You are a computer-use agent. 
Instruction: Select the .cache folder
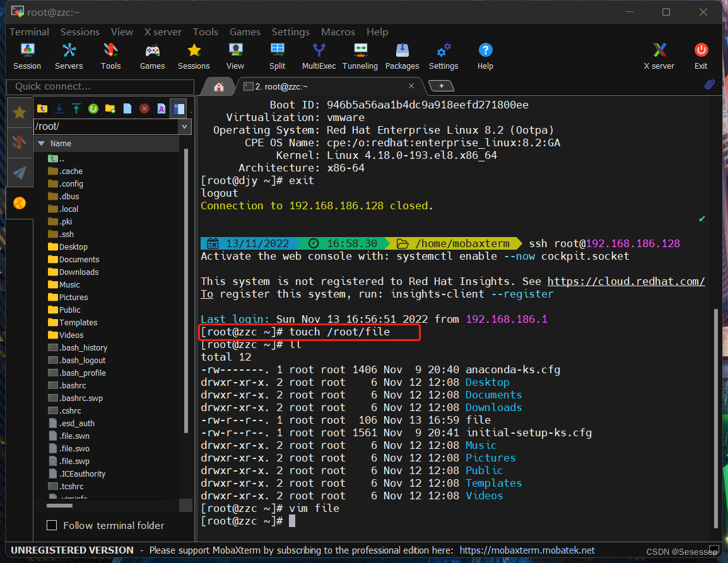65,171
